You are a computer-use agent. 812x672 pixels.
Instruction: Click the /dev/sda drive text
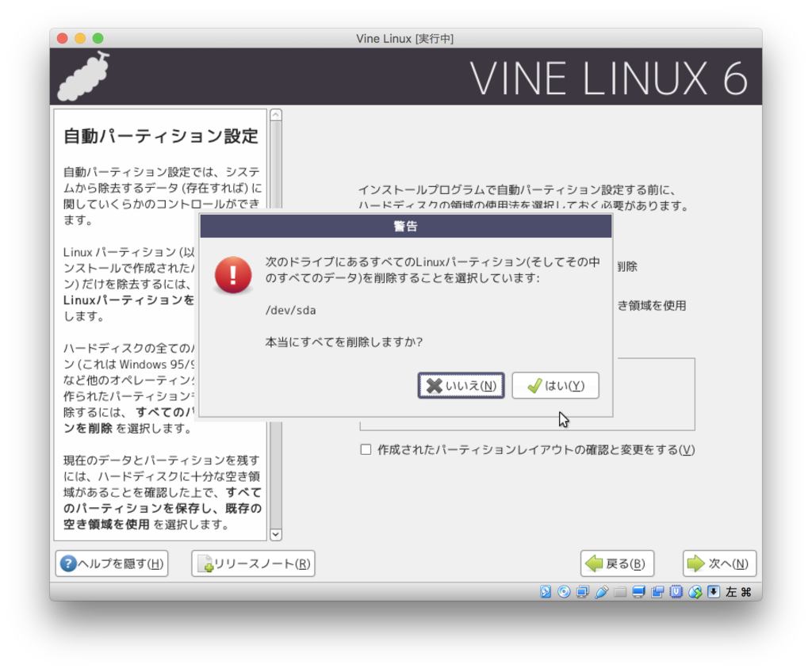point(290,310)
